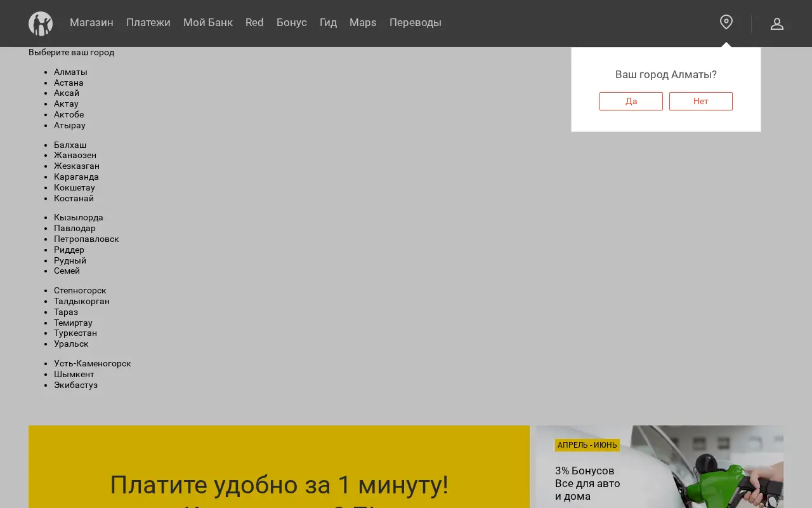Open the Maps menu item
This screenshot has height=508, width=812.
363,23
